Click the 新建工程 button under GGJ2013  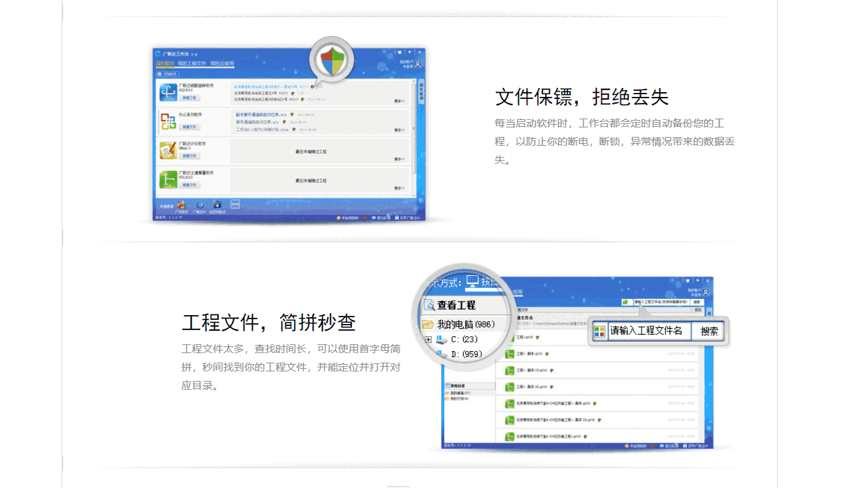[190, 98]
